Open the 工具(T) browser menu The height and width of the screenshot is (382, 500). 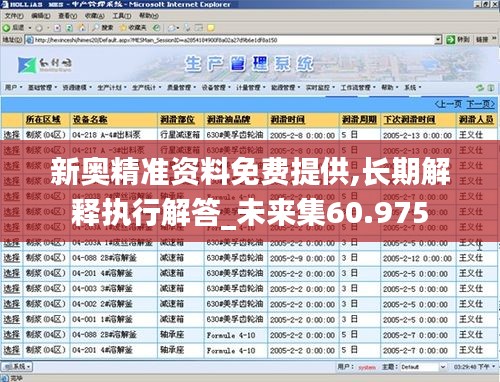click(121, 16)
